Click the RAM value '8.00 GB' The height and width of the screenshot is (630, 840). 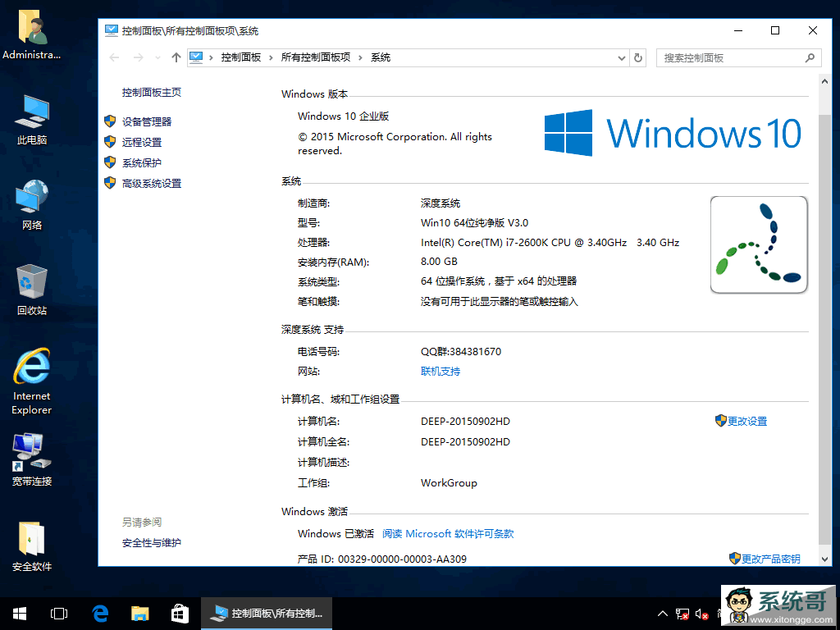coord(440,262)
